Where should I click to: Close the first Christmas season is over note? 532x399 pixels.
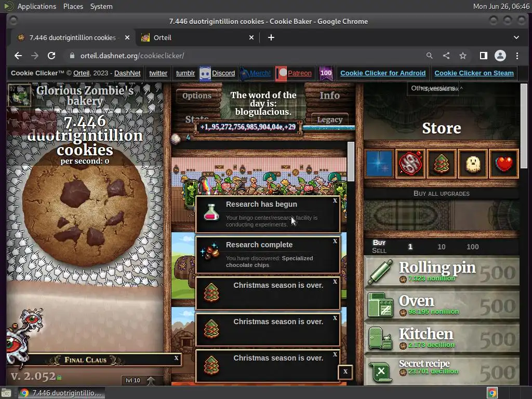point(335,282)
